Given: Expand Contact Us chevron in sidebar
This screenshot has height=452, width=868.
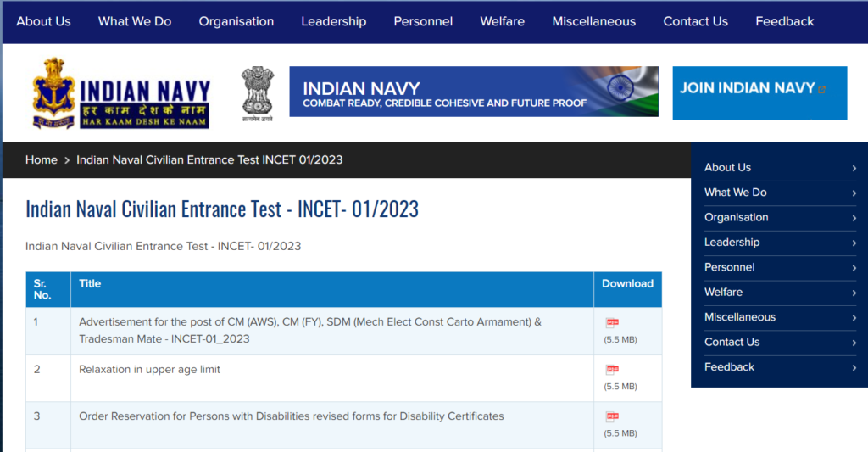Looking at the screenshot, I should click(854, 343).
